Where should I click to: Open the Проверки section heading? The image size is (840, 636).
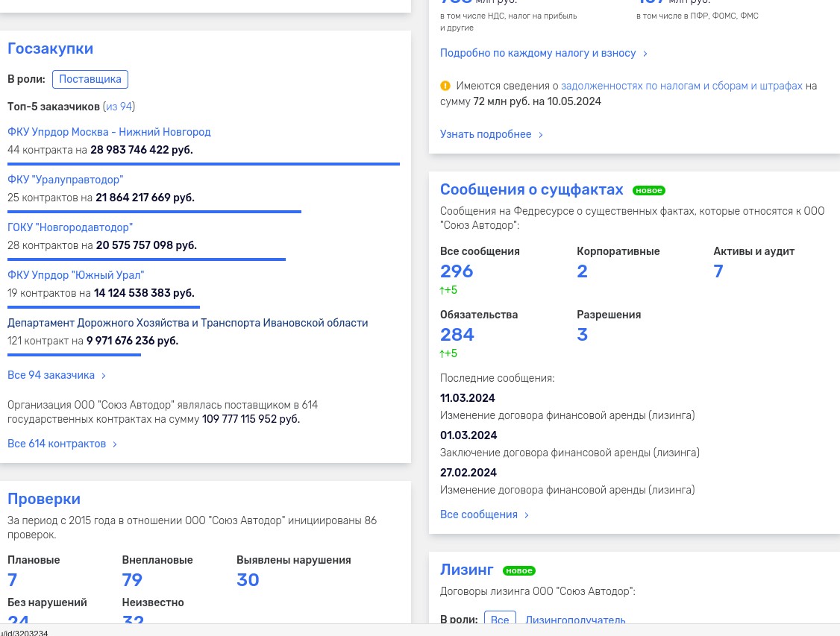point(44,499)
